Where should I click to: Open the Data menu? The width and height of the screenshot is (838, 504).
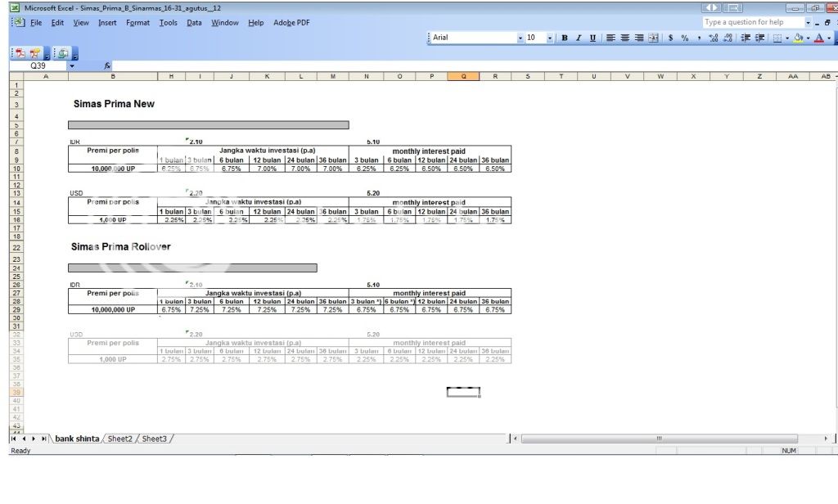(x=194, y=22)
